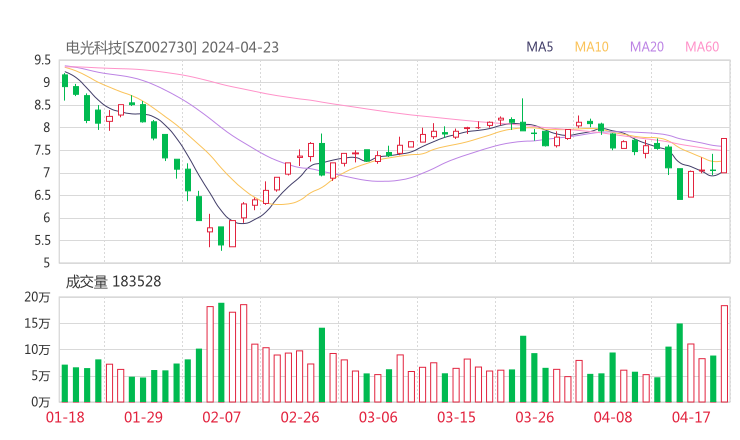Click the 8.5 price axis label
Image resolution: width=740 pixels, height=440 pixels.
(42, 105)
